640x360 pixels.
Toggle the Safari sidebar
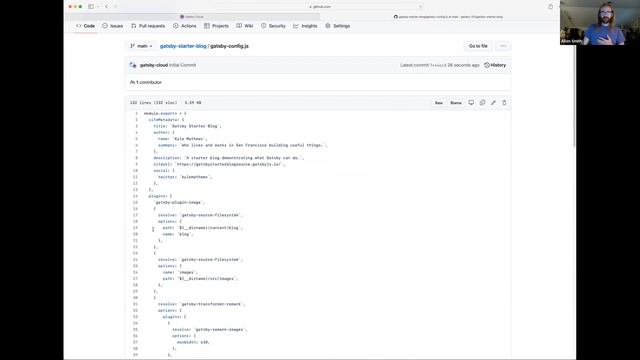[91, 7]
